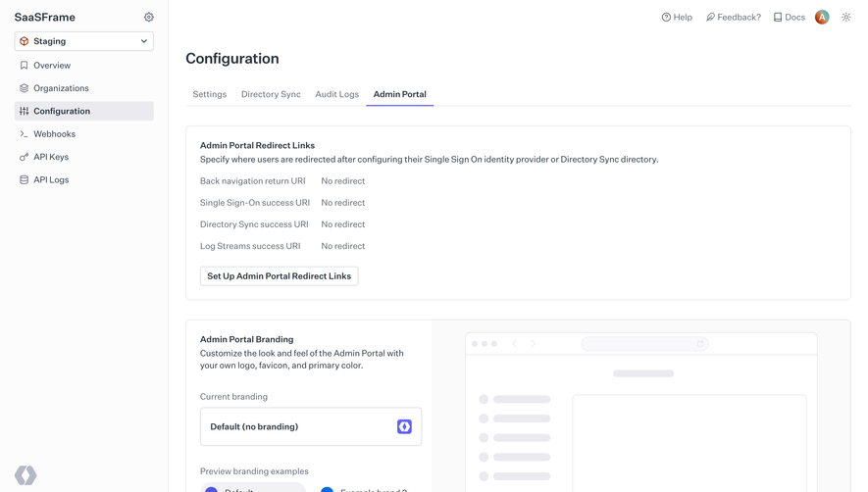
Task: Select Configuration in the sidebar
Action: 83,111
